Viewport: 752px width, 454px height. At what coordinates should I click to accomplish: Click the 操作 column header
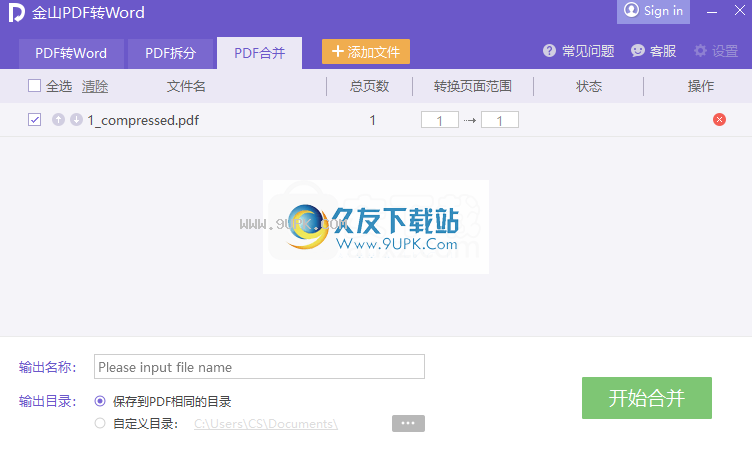(x=701, y=86)
